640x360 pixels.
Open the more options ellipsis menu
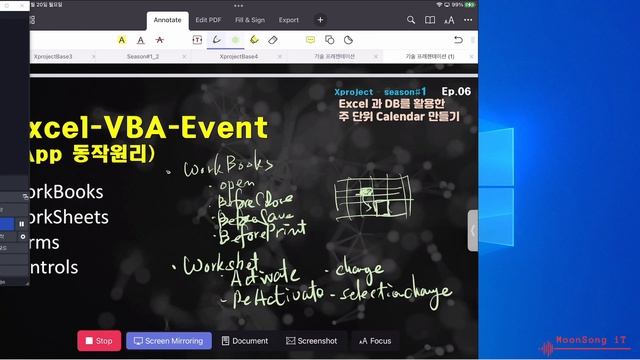click(468, 20)
